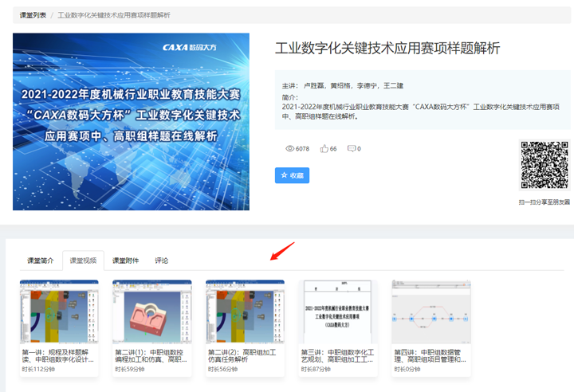Open 第三讲 document video thumbnail

pyautogui.click(x=339, y=312)
